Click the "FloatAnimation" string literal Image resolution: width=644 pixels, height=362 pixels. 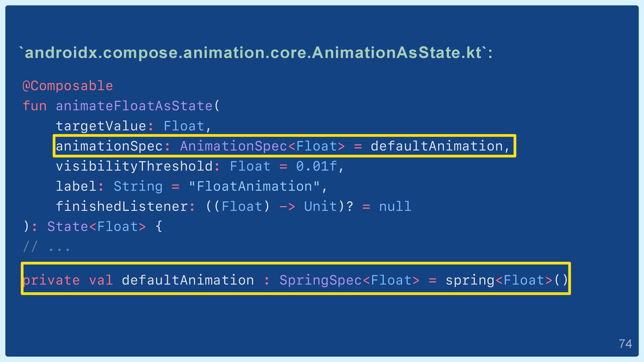point(254,186)
